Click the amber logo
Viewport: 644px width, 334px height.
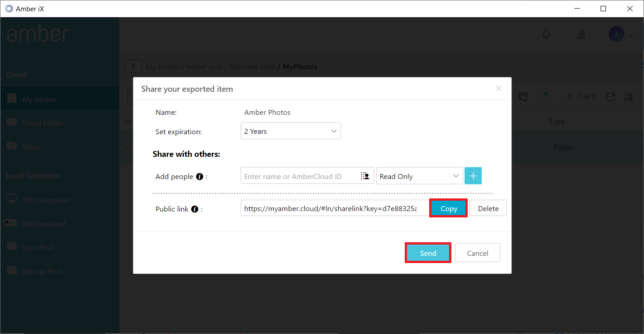coord(38,34)
